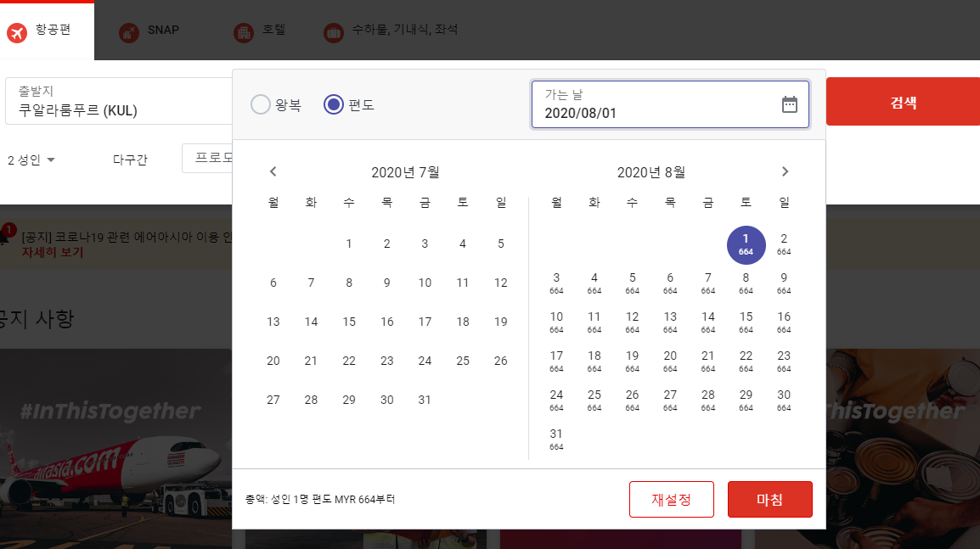Click the notification bell icon with badge
Image resolution: width=980 pixels, height=549 pixels.
6,233
